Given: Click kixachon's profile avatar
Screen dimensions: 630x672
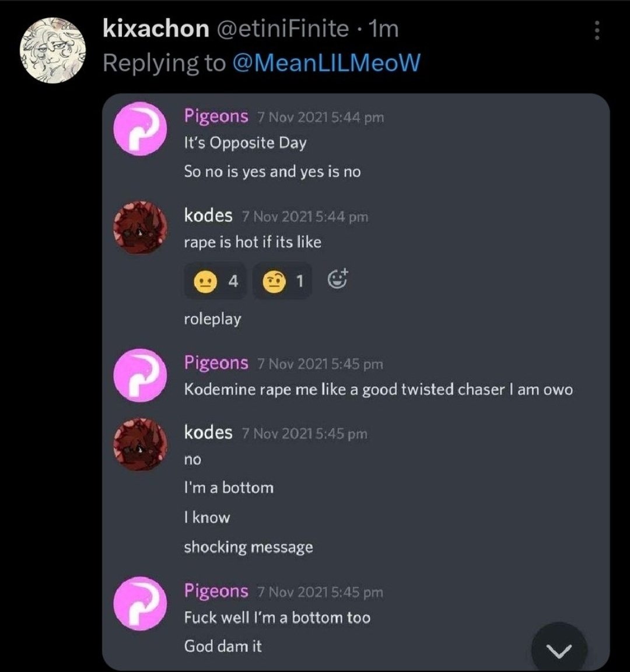Looking at the screenshot, I should point(52,48).
